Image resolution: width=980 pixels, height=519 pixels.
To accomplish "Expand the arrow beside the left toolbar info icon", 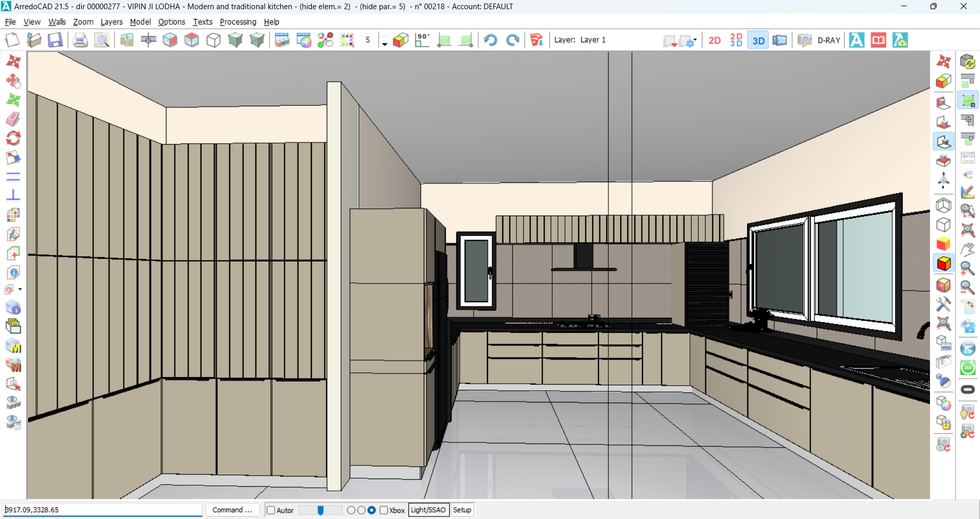I will click(x=20, y=289).
